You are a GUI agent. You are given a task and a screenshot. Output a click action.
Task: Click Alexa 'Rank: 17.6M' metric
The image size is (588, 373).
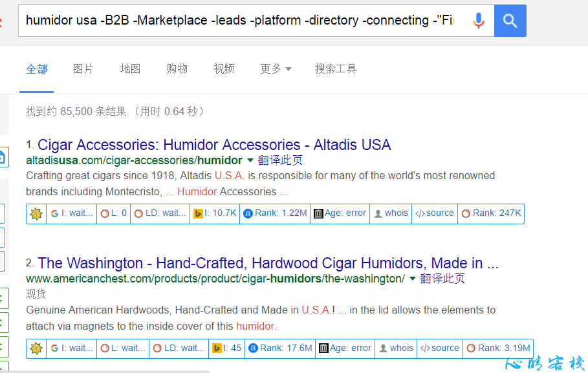point(280,348)
